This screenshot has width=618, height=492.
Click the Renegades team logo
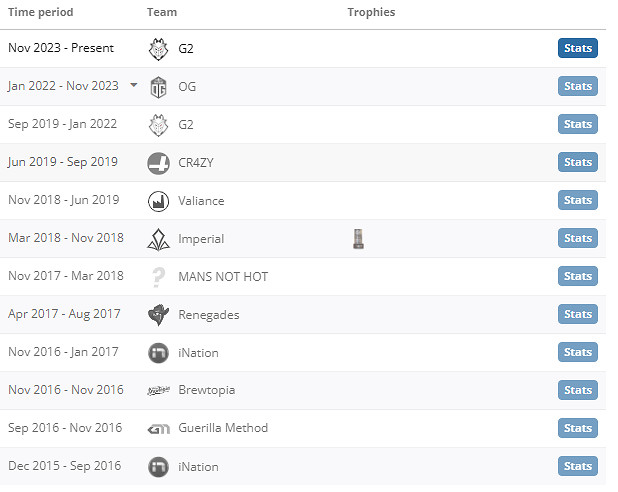point(158,314)
